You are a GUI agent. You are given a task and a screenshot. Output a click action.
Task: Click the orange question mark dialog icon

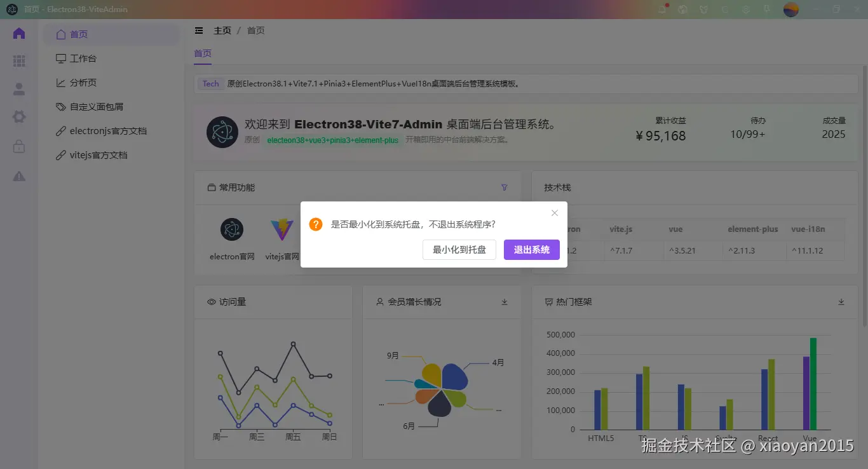pyautogui.click(x=316, y=224)
